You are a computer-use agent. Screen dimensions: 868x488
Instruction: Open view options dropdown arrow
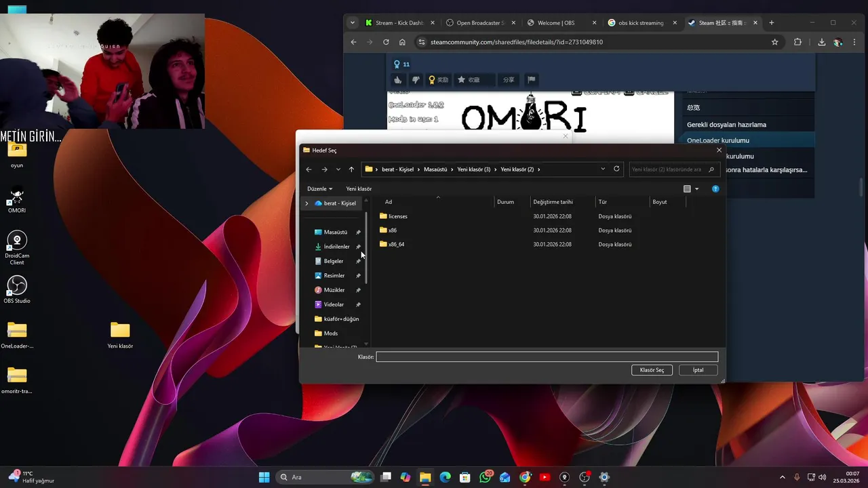[696, 189]
